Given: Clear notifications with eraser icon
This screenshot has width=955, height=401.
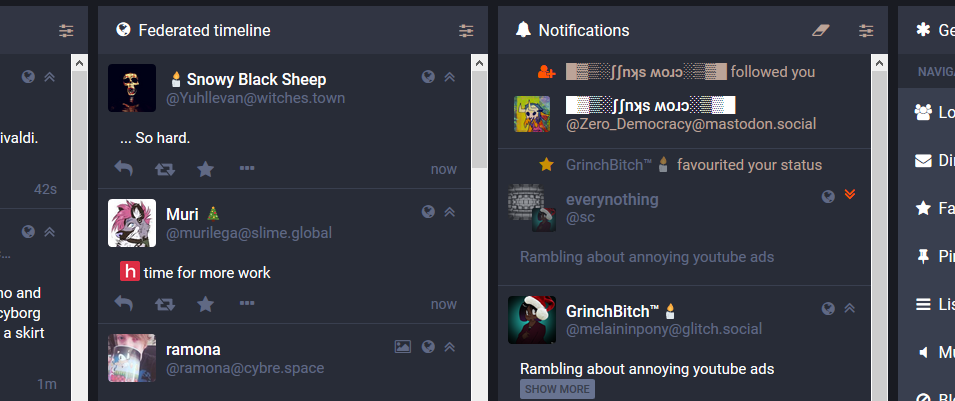Looking at the screenshot, I should [821, 30].
